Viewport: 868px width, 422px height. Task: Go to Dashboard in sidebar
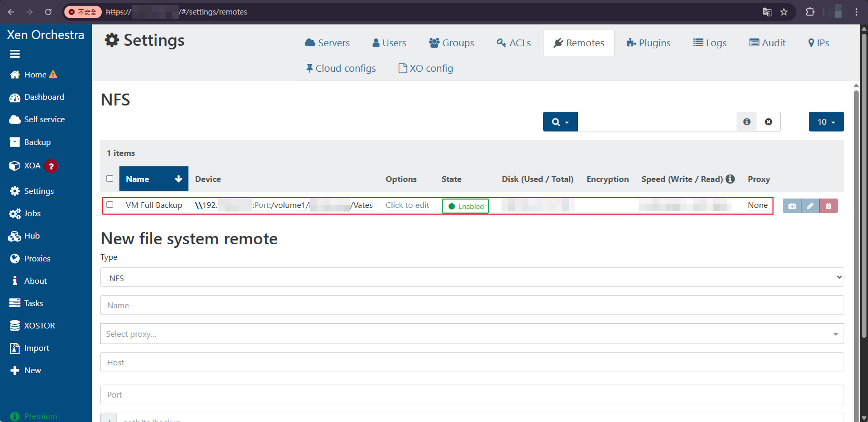click(37, 97)
